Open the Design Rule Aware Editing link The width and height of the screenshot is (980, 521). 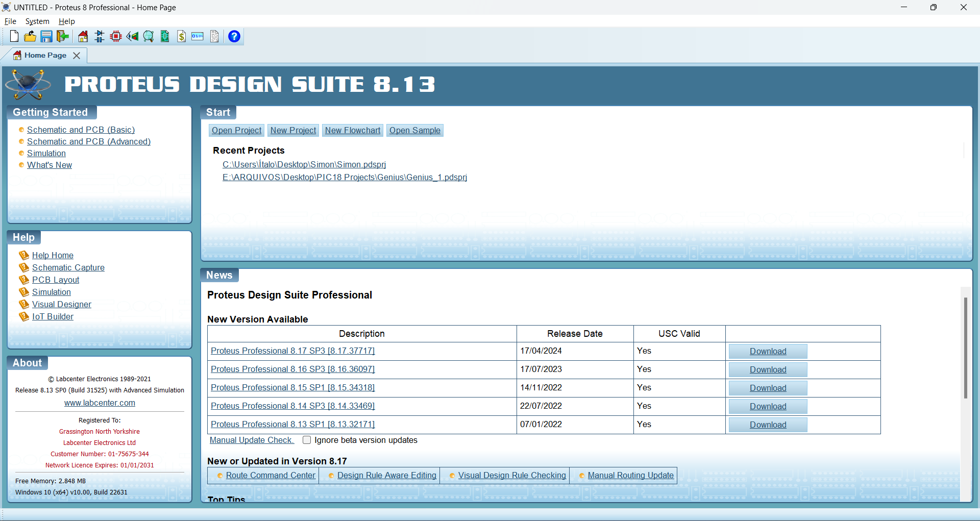point(387,475)
